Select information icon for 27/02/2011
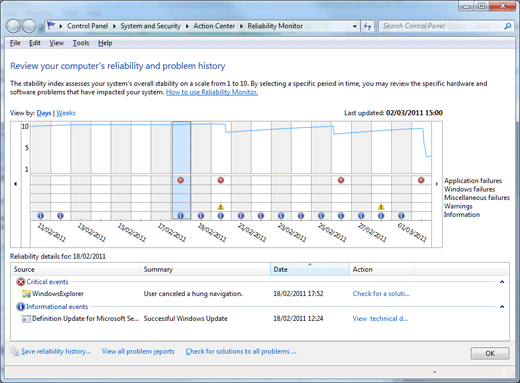 361,216
